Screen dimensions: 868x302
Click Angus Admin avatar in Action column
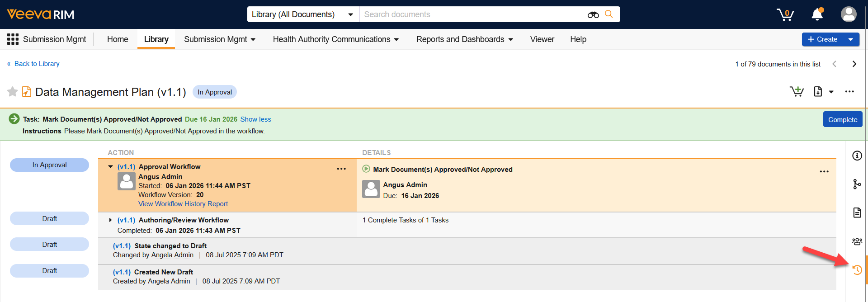tap(126, 181)
